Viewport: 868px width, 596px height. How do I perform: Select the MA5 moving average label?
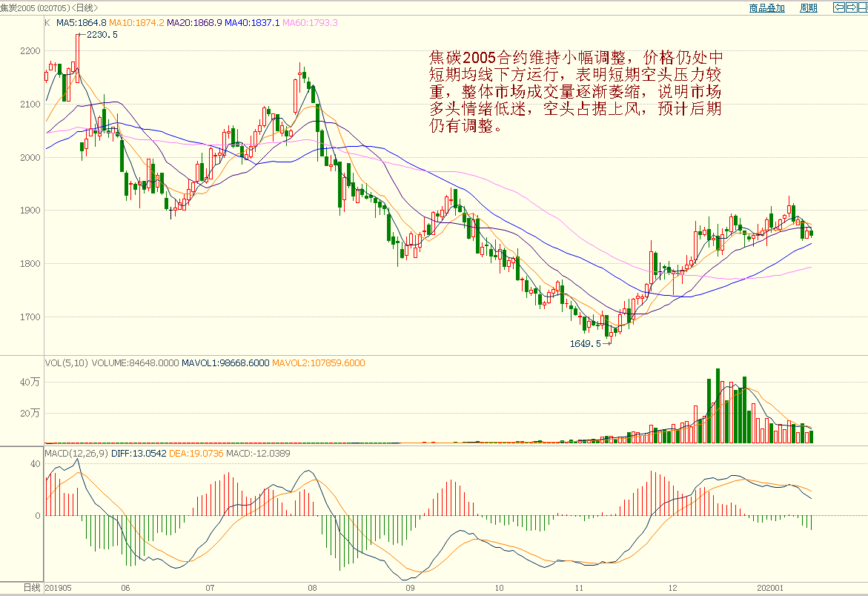[x=82, y=23]
